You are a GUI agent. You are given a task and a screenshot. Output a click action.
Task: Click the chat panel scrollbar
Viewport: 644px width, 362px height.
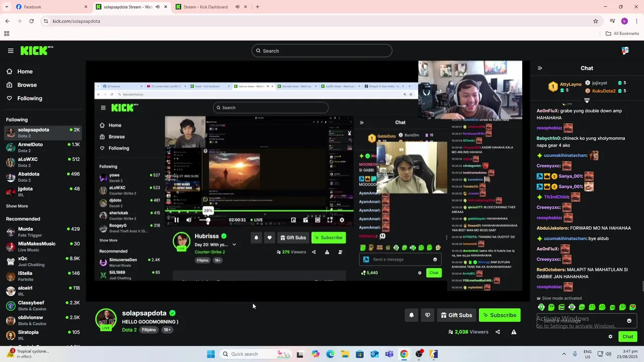(642, 287)
